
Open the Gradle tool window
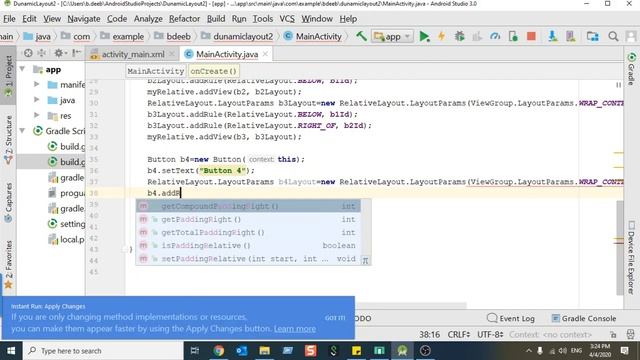tap(631, 69)
